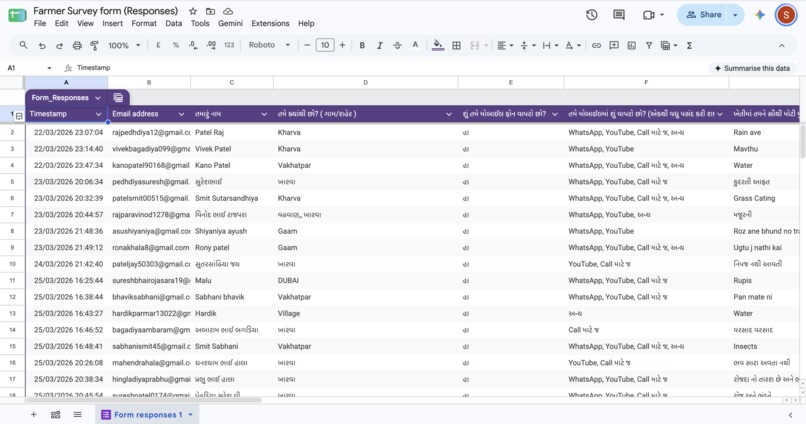Open the Form_Responses table dropdown

coord(98,98)
